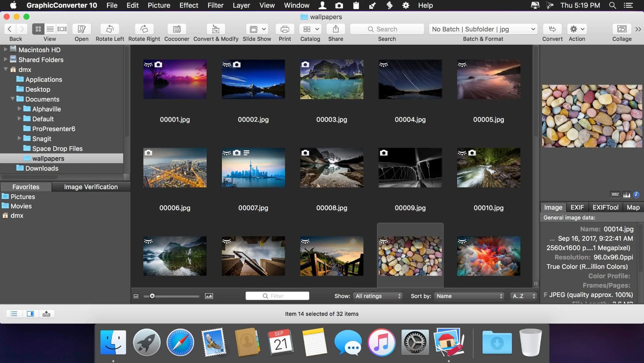Open Batch & Format preset dropdown
This screenshot has height=363, width=644.
(483, 29)
